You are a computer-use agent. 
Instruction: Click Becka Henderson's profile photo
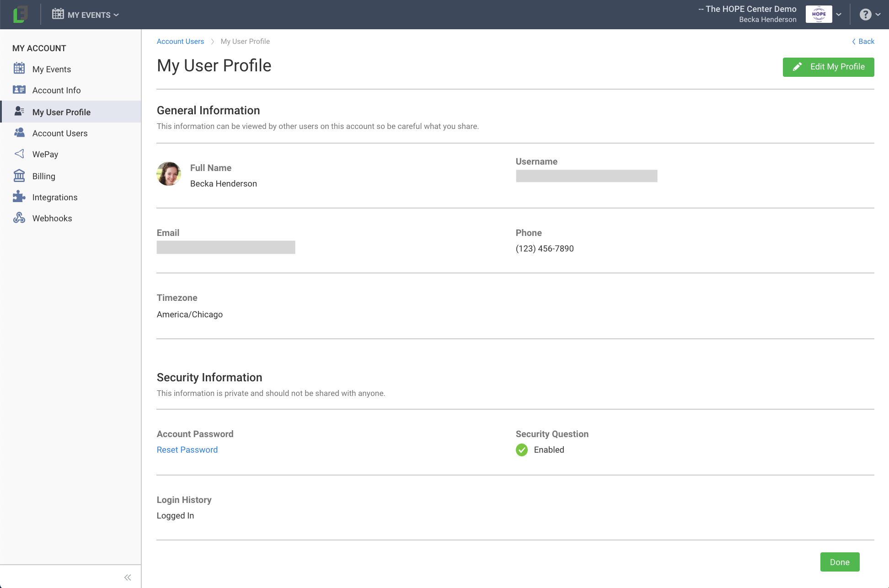pyautogui.click(x=169, y=174)
